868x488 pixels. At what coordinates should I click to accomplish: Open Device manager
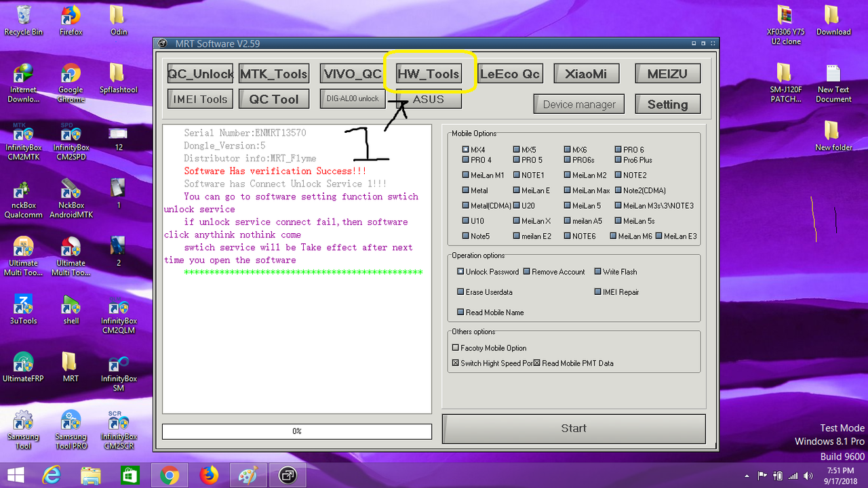click(x=579, y=104)
